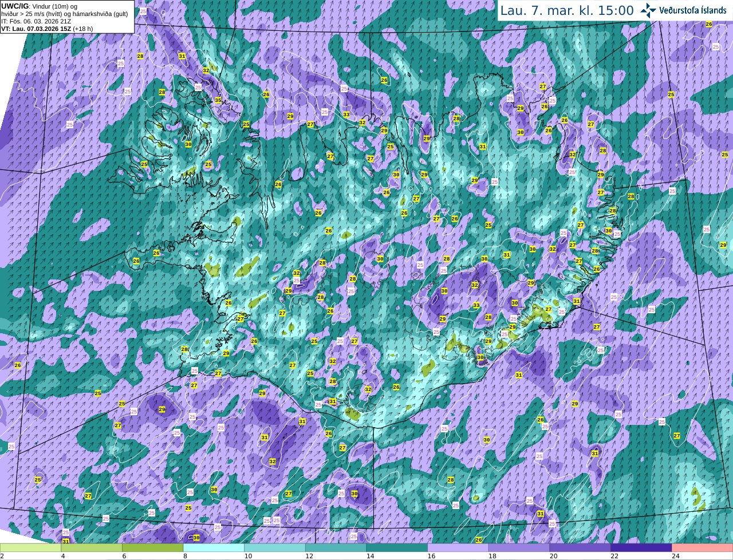733x560 pixels.
Task: Pick the 8–10 m/s pale cyan swatch
Action: pos(214,548)
